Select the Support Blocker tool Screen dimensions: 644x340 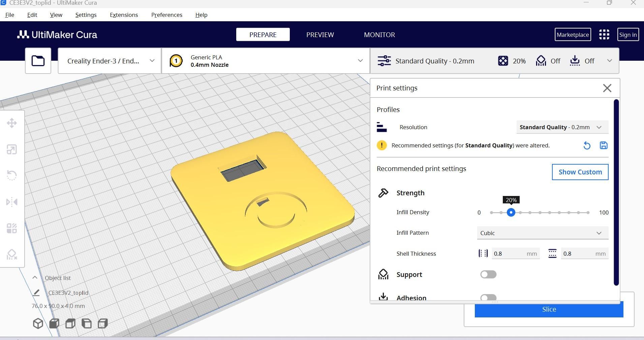(12, 255)
